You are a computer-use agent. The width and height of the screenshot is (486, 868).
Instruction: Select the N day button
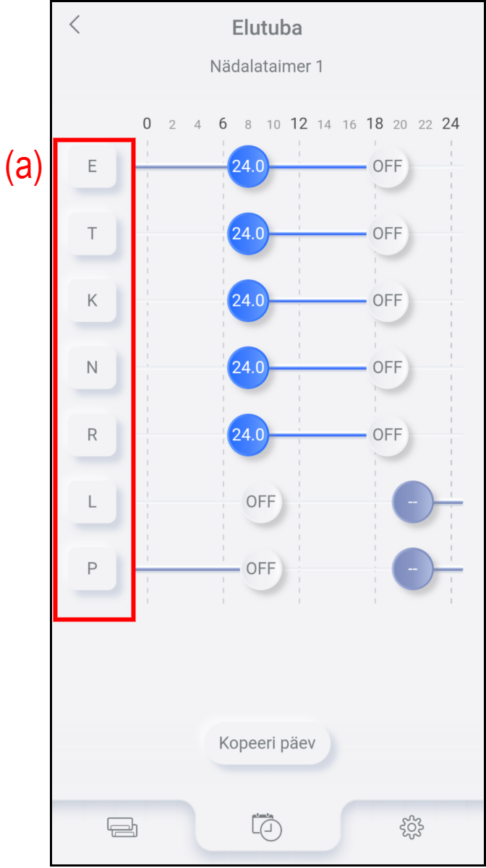click(92, 367)
